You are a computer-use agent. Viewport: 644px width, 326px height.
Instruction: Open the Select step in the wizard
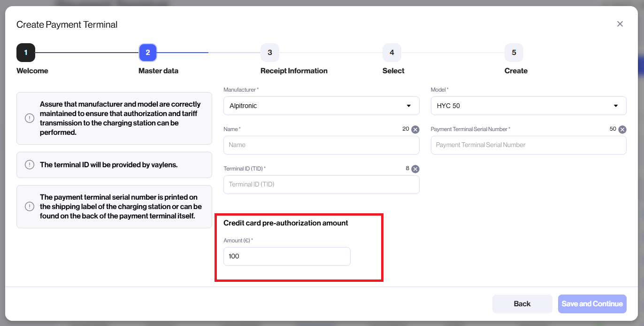(392, 53)
